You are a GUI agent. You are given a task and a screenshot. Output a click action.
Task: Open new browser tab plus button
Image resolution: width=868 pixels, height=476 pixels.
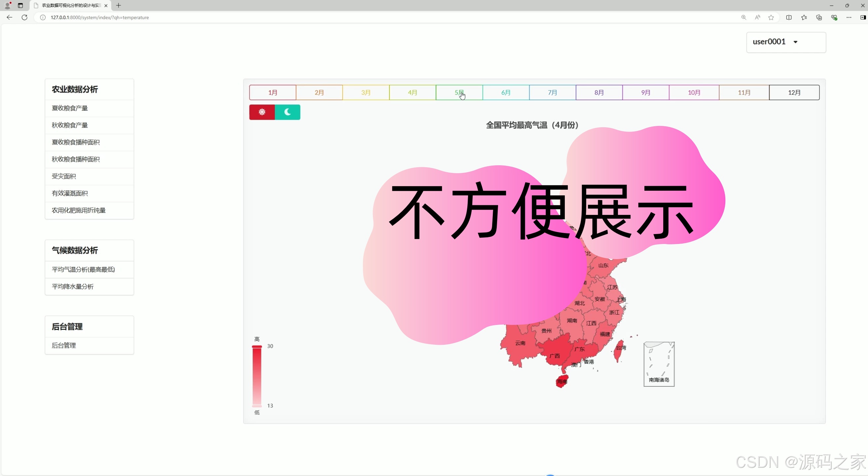click(x=118, y=5)
